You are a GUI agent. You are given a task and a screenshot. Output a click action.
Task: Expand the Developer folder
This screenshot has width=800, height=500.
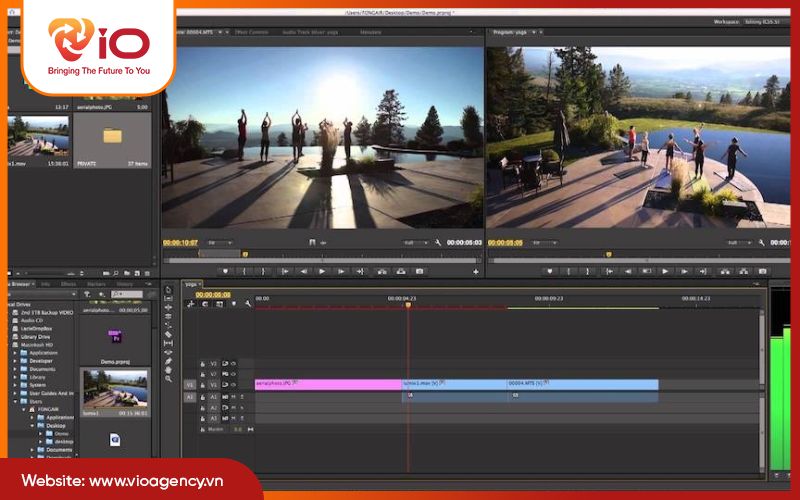(15, 361)
